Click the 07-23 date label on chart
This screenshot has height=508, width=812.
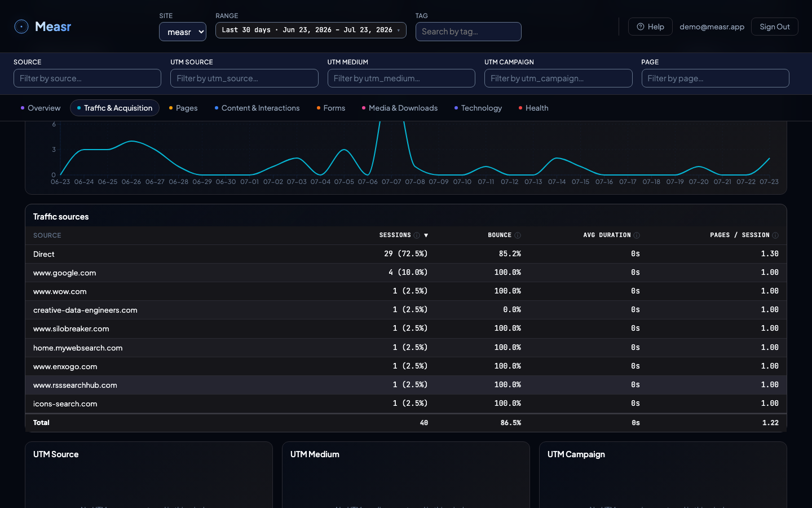point(769,182)
